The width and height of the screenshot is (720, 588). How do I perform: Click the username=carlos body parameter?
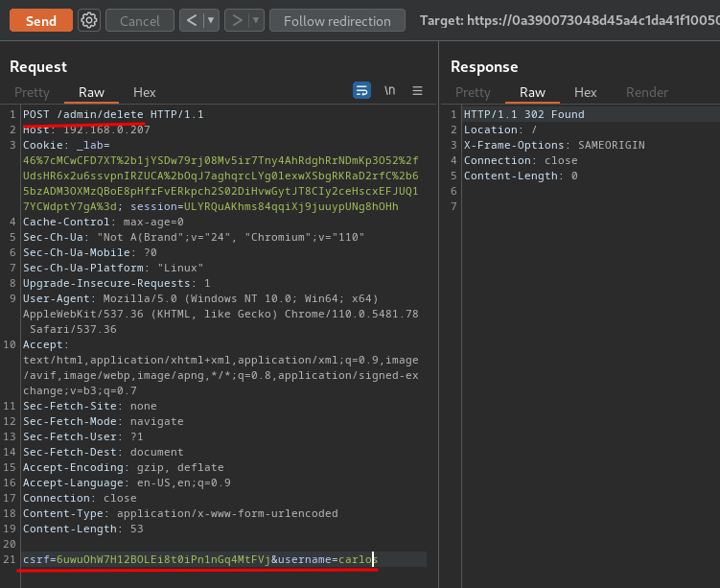[x=327, y=559]
